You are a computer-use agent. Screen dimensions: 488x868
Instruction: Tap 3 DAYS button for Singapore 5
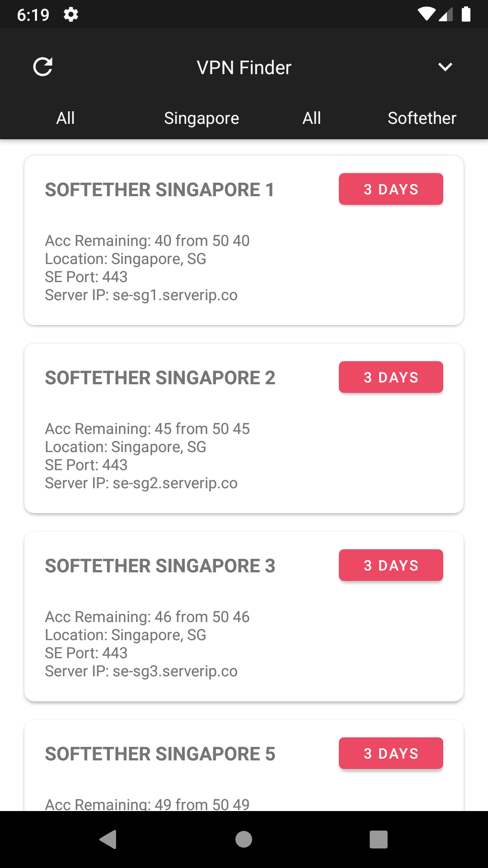pos(391,753)
